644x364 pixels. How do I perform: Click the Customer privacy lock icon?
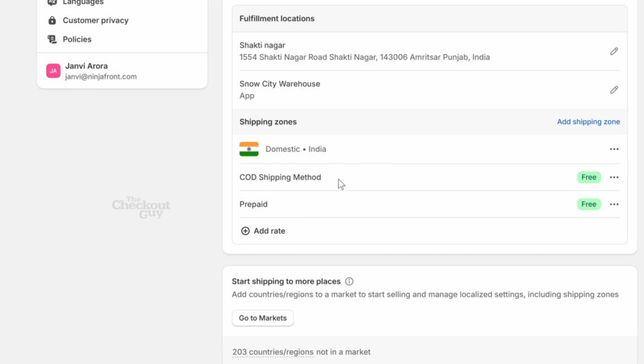52,20
